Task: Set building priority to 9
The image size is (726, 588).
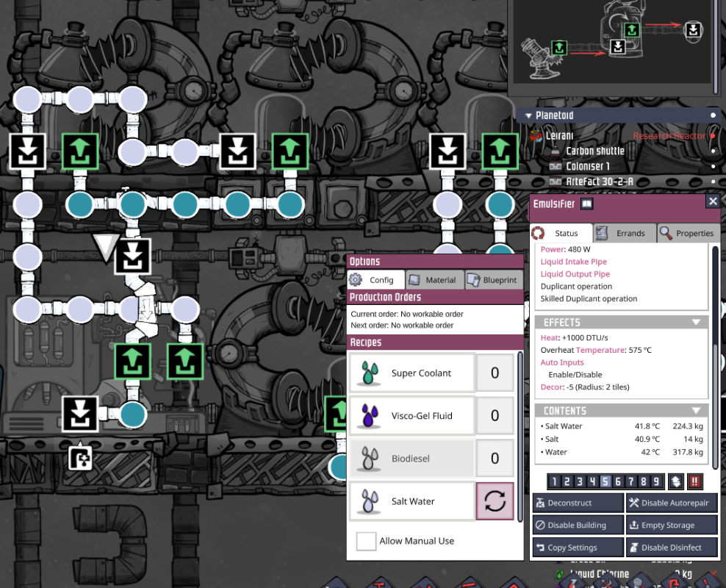Action: (656, 481)
